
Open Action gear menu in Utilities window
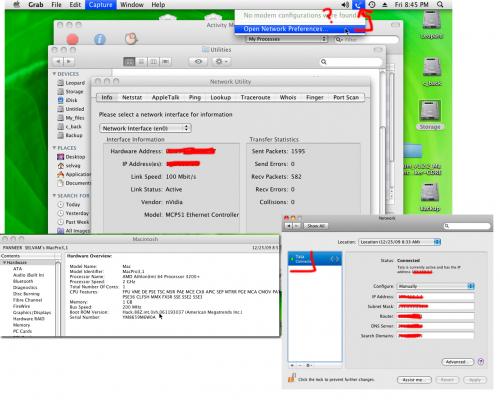click(221, 62)
